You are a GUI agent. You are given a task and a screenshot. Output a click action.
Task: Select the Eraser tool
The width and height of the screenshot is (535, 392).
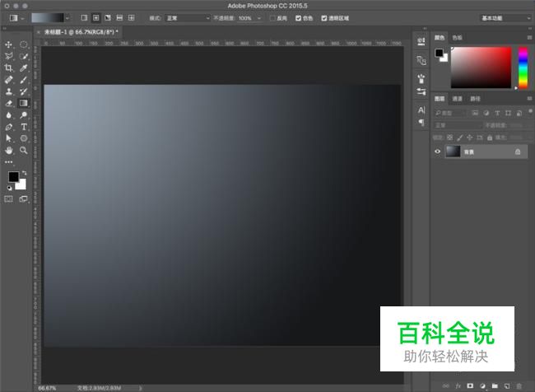pyautogui.click(x=9, y=103)
